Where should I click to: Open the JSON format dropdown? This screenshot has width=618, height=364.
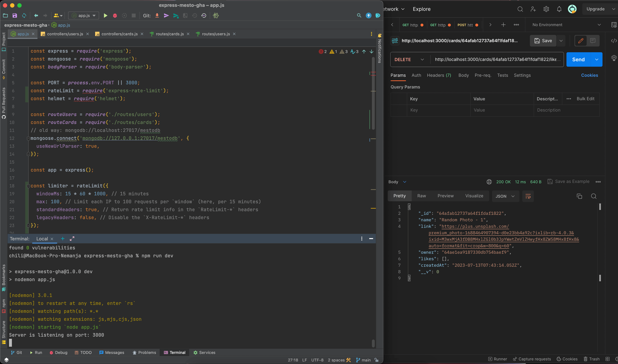(505, 196)
